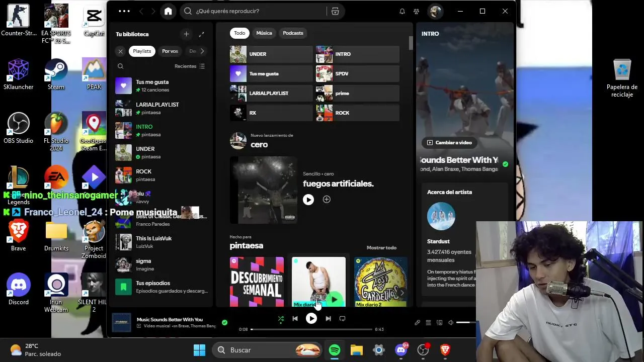This screenshot has height=362, width=644.
Task: Open the ROCK playlist in the library list
Action: [161, 175]
